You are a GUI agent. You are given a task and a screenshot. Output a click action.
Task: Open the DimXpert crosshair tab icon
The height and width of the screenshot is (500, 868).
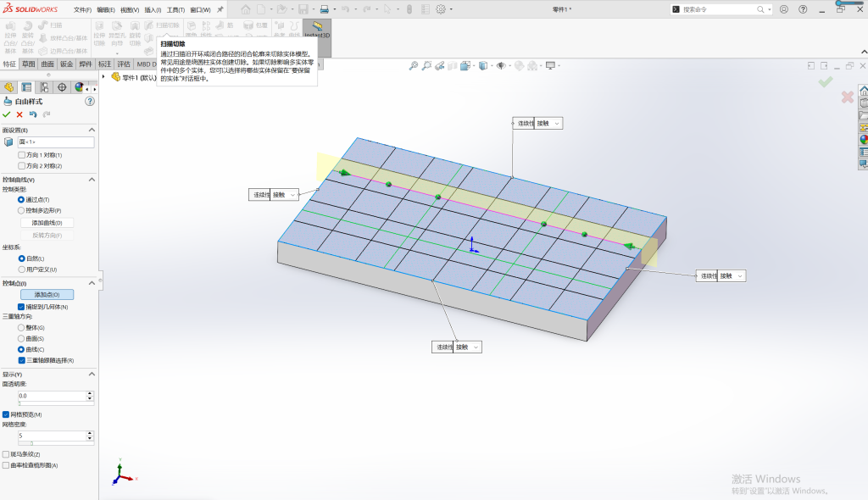click(x=62, y=87)
